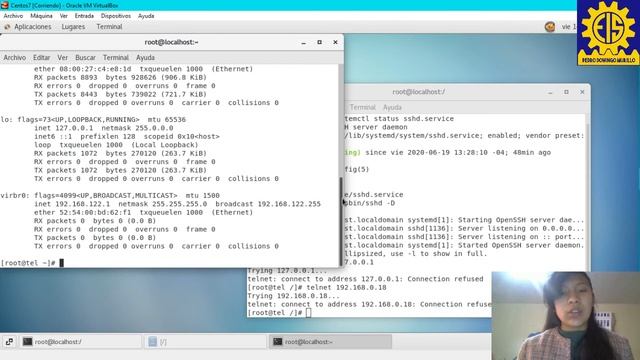The height and width of the screenshot is (360, 640).
Task: Open the VirtualBox Entrada menu
Action: coord(84,16)
